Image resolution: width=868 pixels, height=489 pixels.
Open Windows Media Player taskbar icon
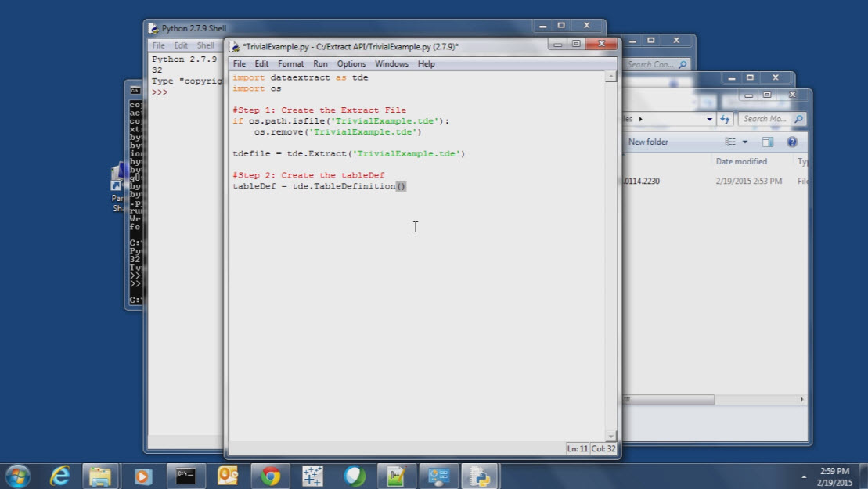tap(142, 476)
